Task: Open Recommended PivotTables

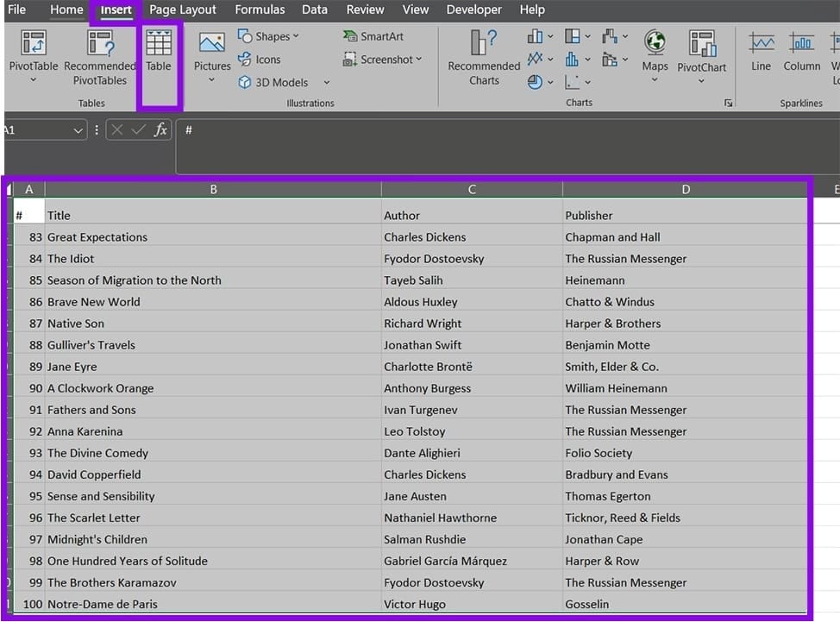Action: 100,58
